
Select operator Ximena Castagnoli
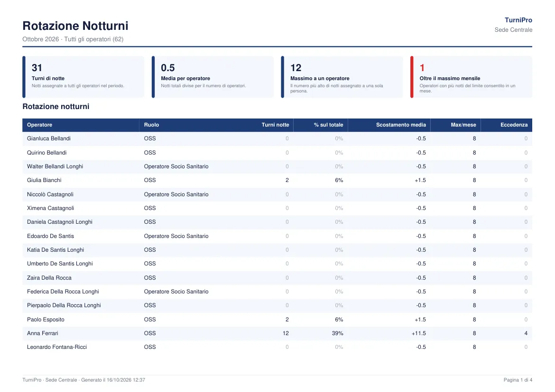pyautogui.click(x=50, y=208)
